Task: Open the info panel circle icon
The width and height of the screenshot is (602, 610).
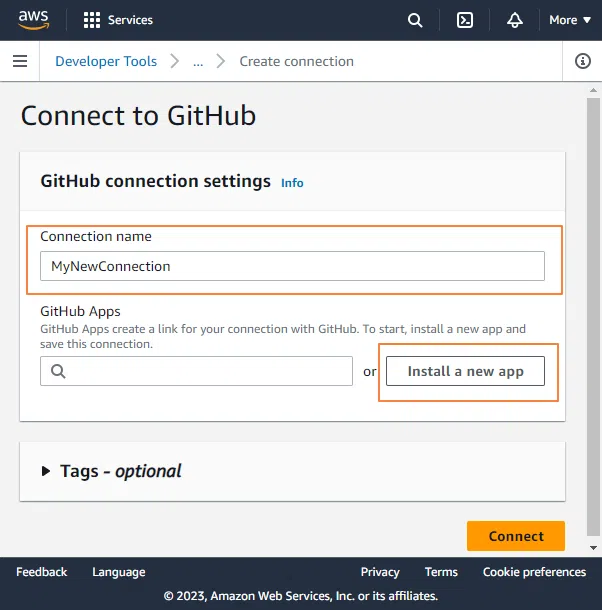Action: click(x=583, y=62)
